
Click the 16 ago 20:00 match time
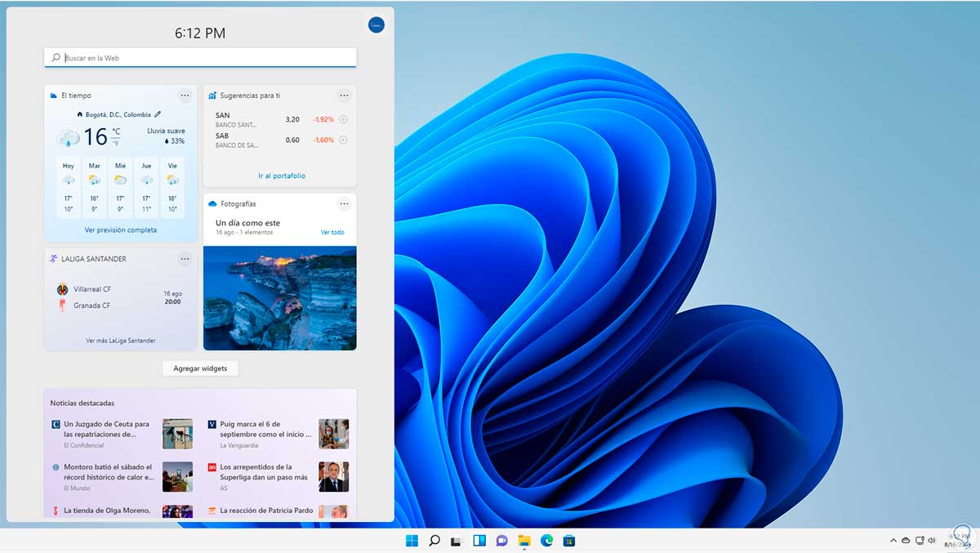pyautogui.click(x=172, y=297)
